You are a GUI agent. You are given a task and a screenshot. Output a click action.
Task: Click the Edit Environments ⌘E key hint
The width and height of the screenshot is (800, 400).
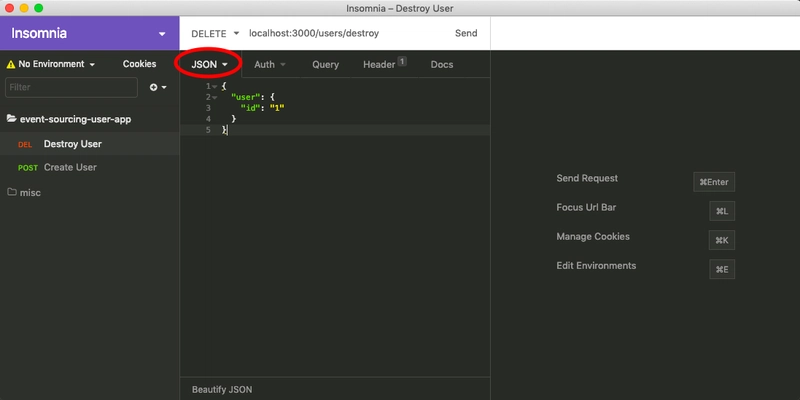pos(722,269)
